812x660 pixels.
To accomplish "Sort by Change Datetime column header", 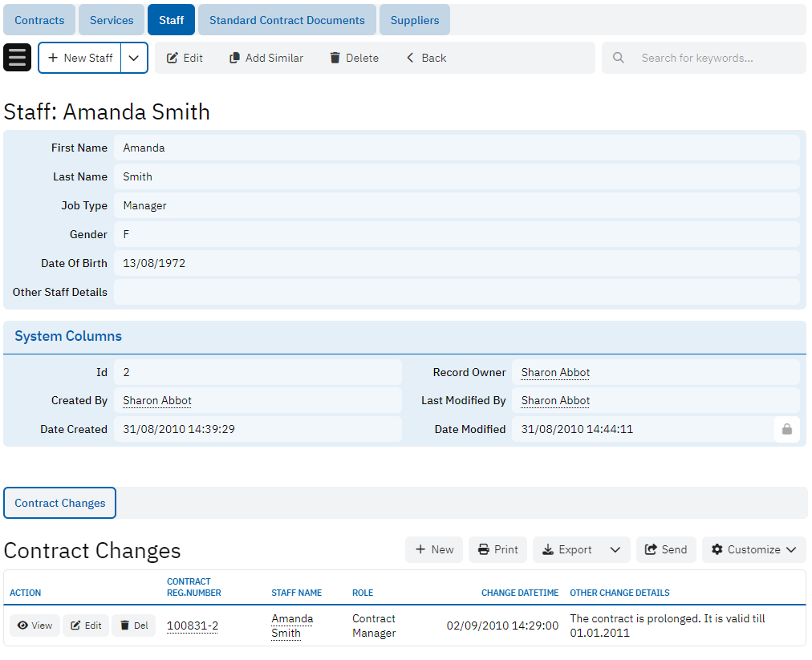I will click(x=519, y=593).
